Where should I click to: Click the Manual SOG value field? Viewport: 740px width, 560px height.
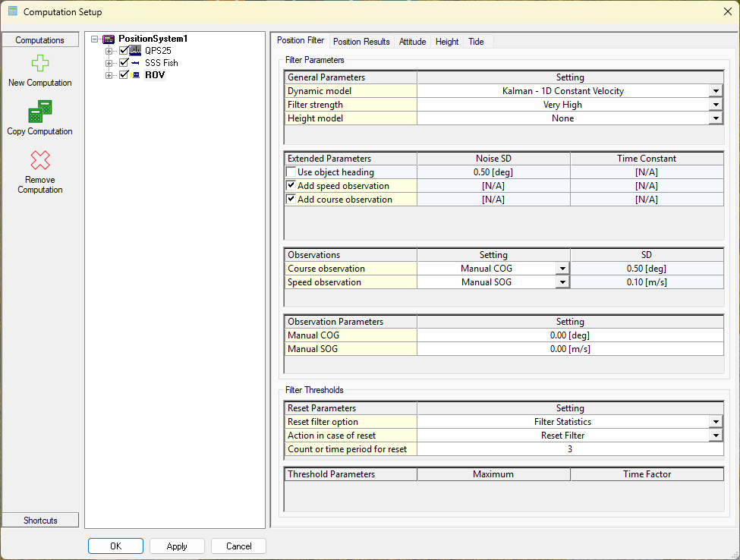pyautogui.click(x=569, y=349)
